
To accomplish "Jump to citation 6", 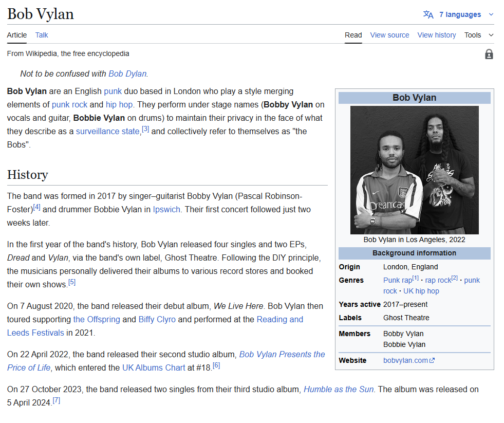I will point(216,365).
